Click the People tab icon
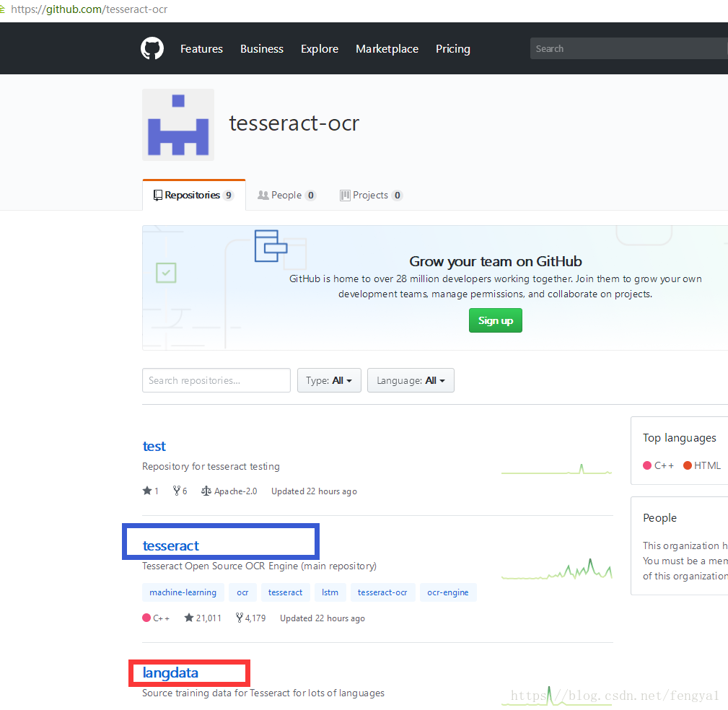Image resolution: width=728 pixels, height=710 pixels. tap(263, 195)
